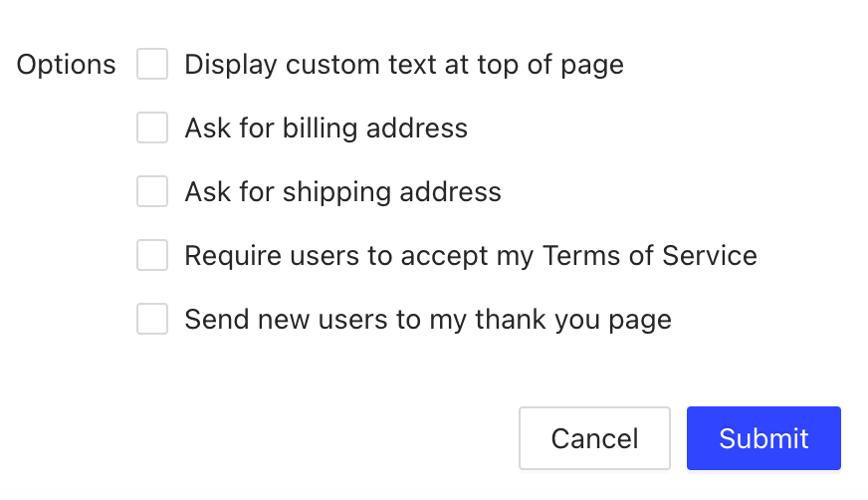Click the Submit button
Image resolution: width=868 pixels, height=500 pixels.
coord(763,438)
